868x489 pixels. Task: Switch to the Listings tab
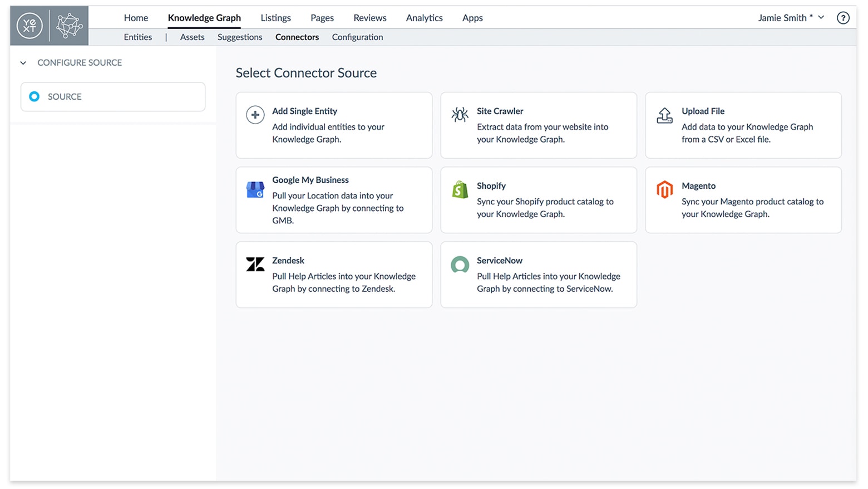[275, 18]
